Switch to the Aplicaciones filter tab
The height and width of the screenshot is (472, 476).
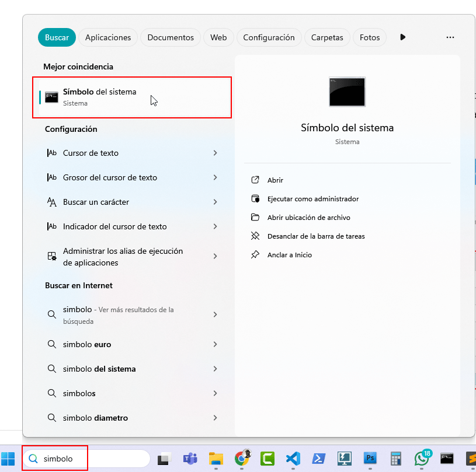(x=108, y=37)
